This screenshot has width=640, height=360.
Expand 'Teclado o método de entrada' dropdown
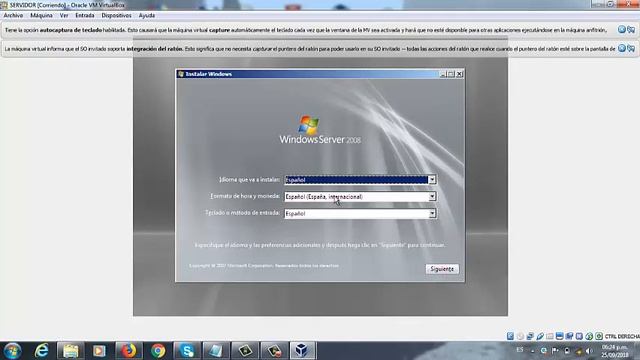(x=432, y=213)
